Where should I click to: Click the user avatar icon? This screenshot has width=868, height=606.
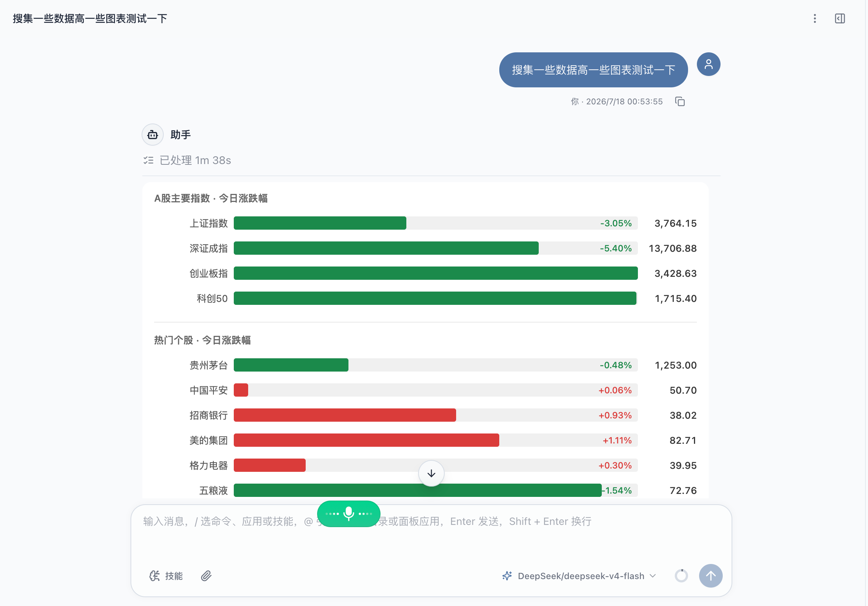(x=708, y=64)
